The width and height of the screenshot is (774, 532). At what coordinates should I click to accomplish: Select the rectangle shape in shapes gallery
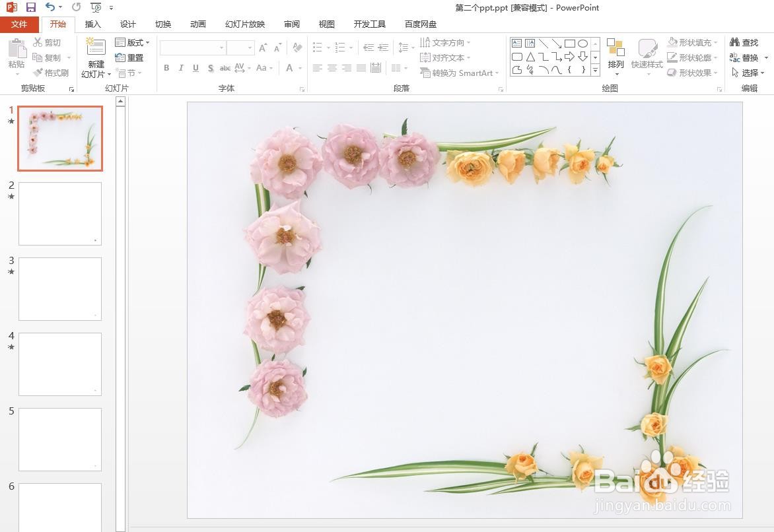pos(570,44)
